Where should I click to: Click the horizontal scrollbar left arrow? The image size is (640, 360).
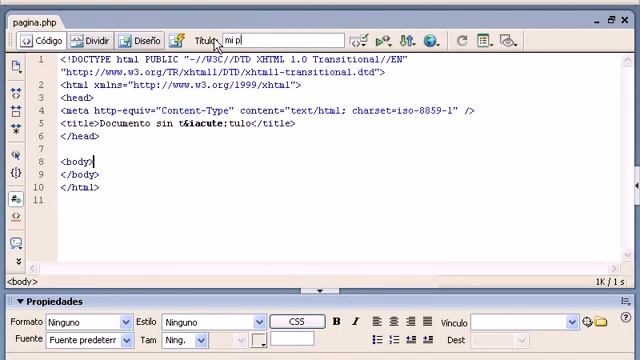pos(33,269)
